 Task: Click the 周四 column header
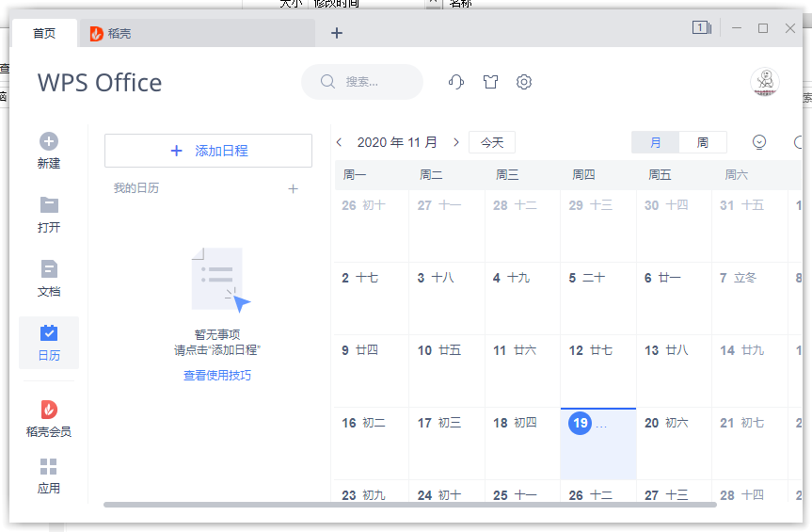(583, 175)
